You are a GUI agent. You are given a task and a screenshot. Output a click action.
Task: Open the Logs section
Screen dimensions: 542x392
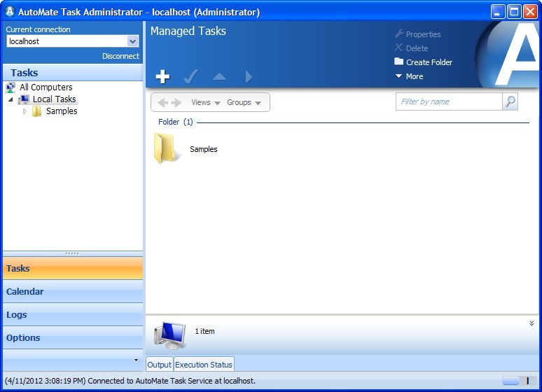(73, 314)
